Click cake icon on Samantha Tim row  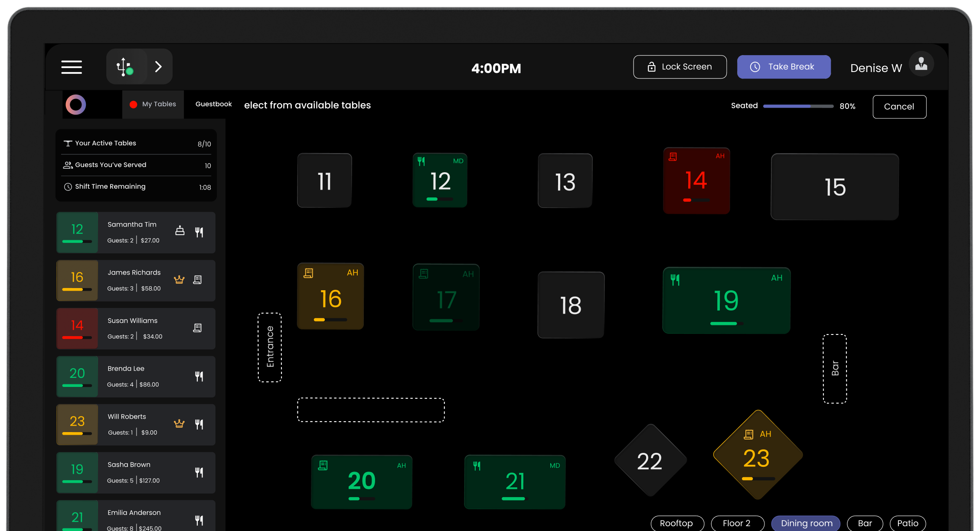(180, 231)
